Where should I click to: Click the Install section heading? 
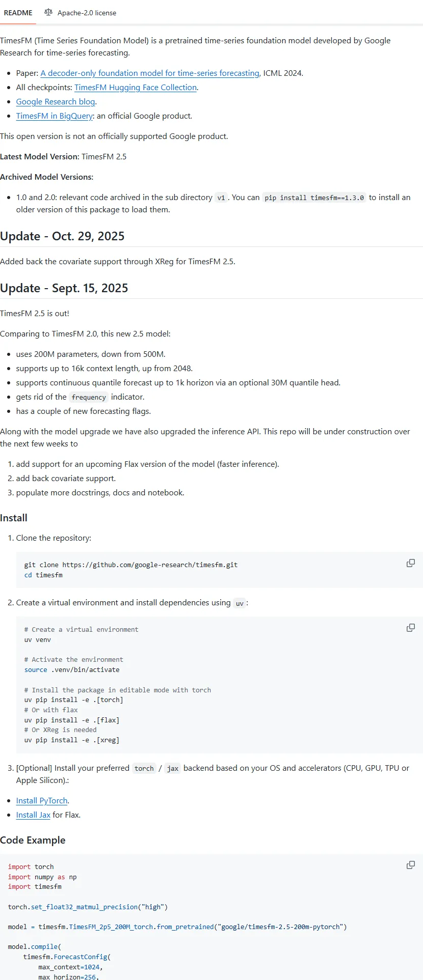[x=14, y=518]
